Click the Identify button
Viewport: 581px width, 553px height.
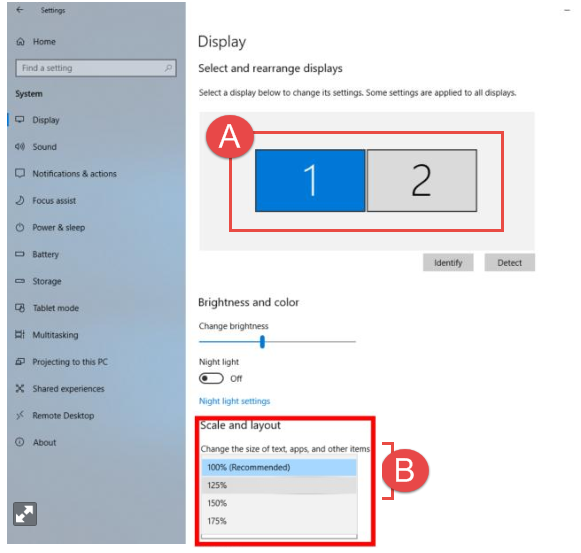coord(448,262)
